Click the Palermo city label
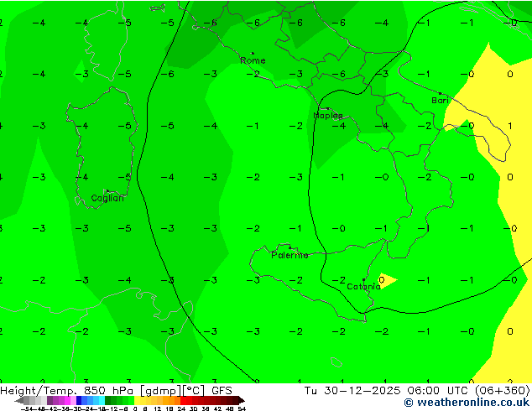The width and height of the screenshot is (532, 411). [x=289, y=255]
